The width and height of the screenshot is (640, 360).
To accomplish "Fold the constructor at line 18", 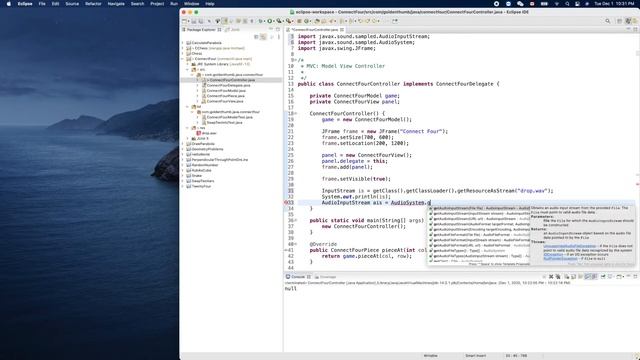I will click(x=296, y=113).
